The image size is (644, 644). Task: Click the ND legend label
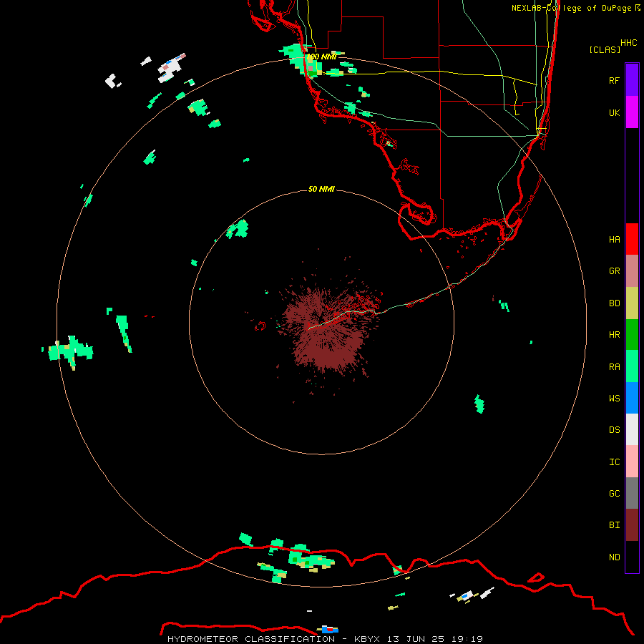tap(614, 557)
